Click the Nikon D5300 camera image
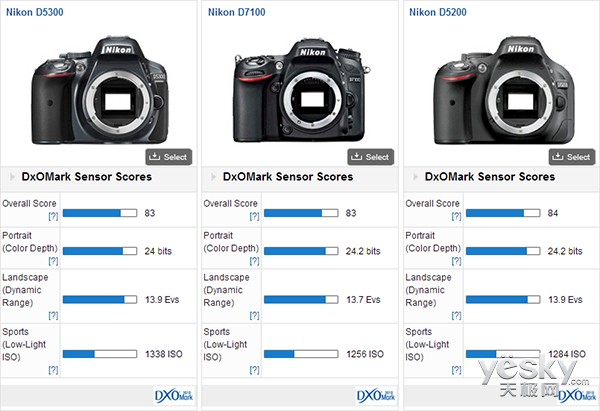 click(x=99, y=90)
